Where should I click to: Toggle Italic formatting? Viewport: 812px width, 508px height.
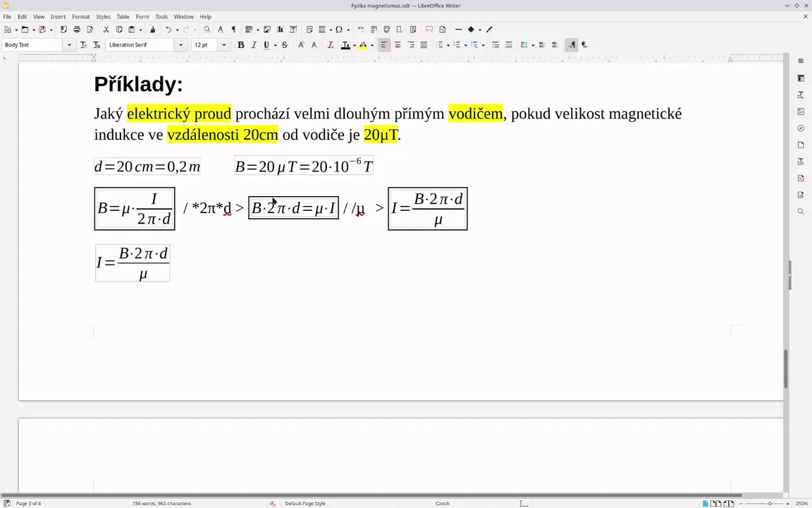click(254, 45)
